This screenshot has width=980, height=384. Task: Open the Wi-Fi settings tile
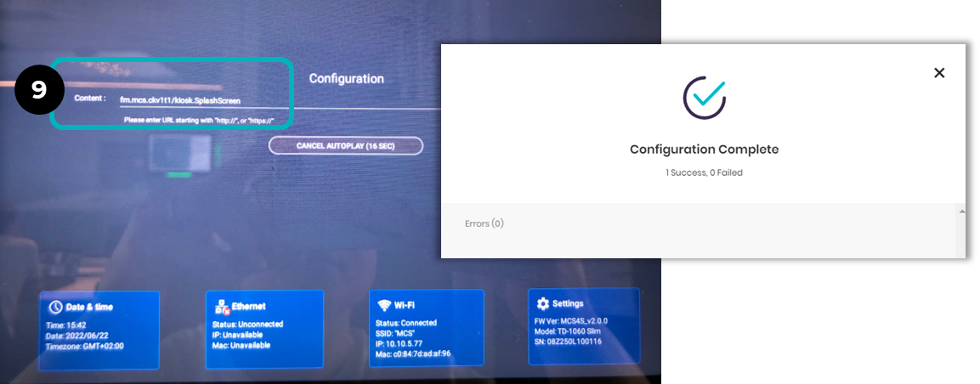click(426, 328)
